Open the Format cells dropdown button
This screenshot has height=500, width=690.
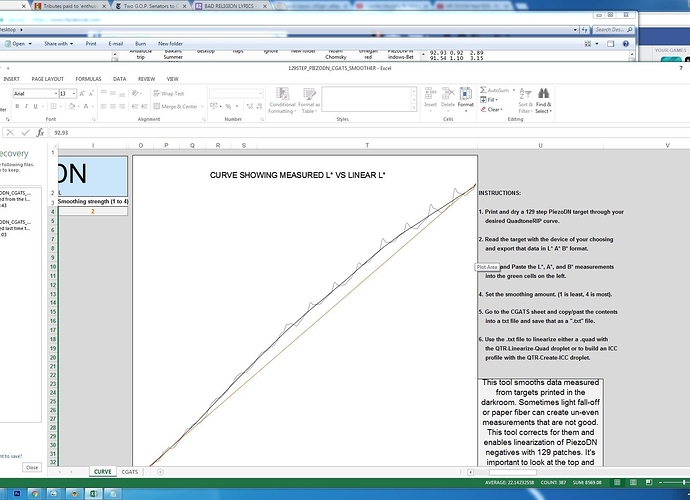coord(466,99)
